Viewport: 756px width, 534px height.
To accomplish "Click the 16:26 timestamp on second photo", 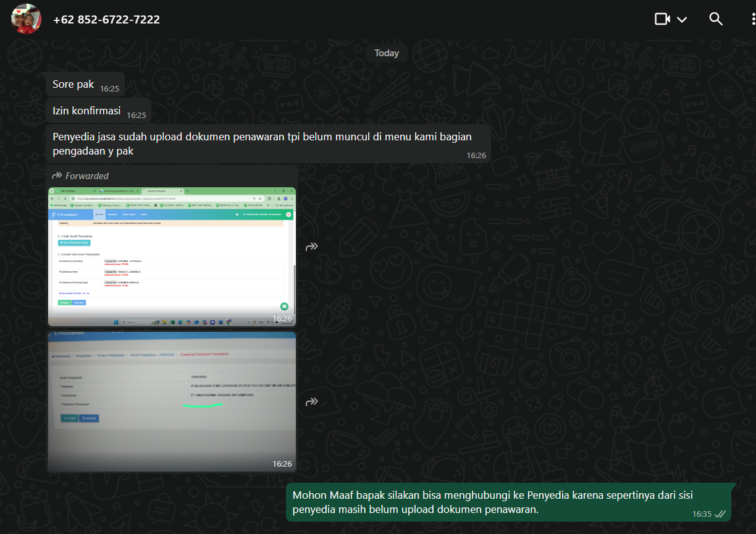I will (x=282, y=464).
